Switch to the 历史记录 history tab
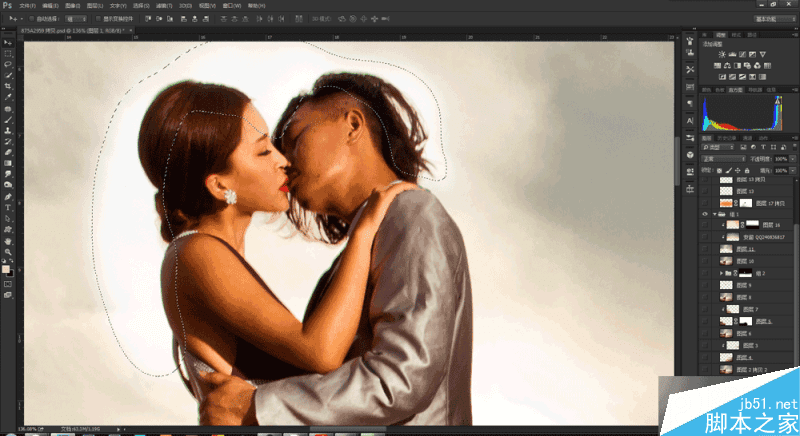800x436 pixels. [725, 138]
